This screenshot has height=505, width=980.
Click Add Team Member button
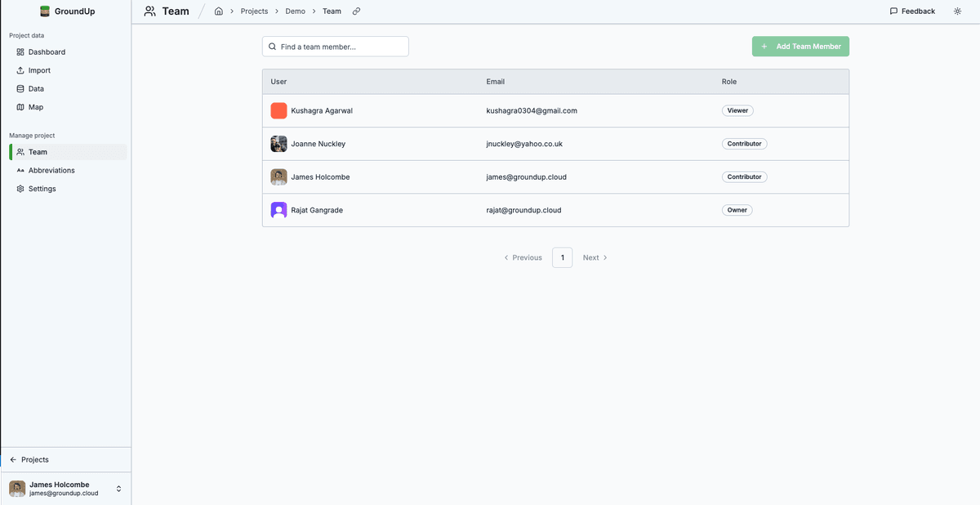tap(800, 47)
